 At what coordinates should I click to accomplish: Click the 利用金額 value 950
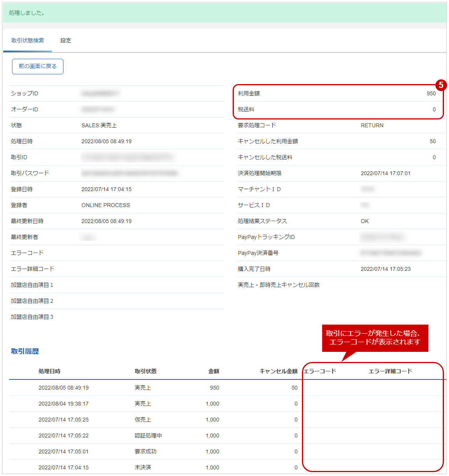tap(431, 93)
